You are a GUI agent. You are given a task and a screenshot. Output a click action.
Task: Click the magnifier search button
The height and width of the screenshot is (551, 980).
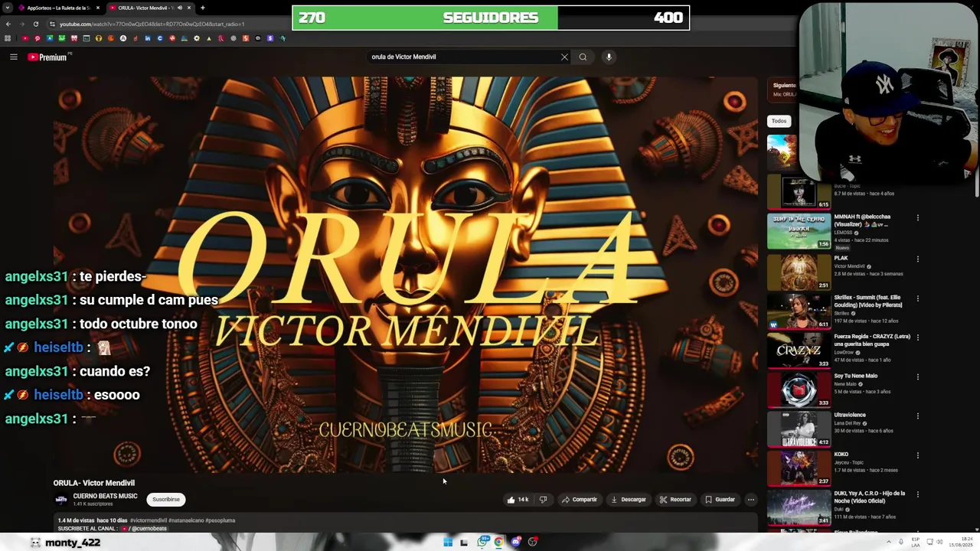tap(583, 57)
